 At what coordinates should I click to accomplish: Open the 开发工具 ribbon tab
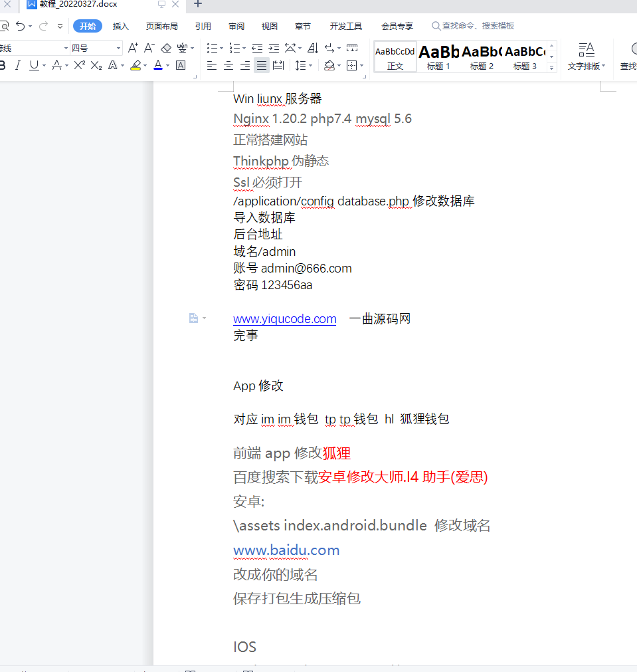[345, 26]
